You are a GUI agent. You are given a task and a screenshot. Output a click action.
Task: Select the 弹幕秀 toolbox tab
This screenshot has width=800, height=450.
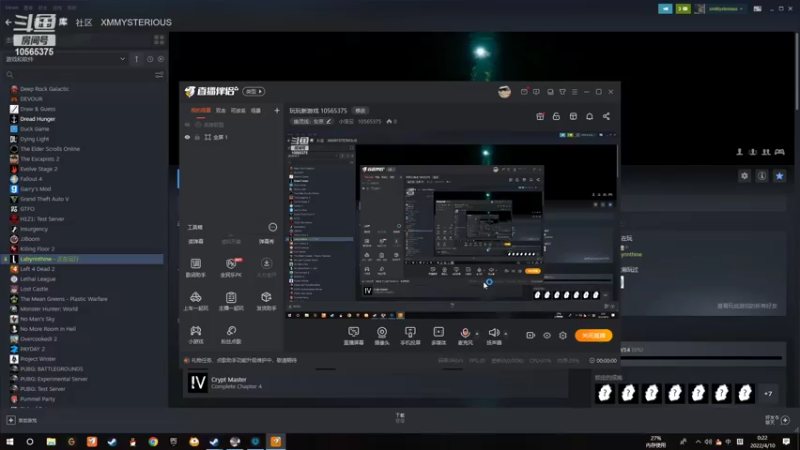(x=266, y=241)
